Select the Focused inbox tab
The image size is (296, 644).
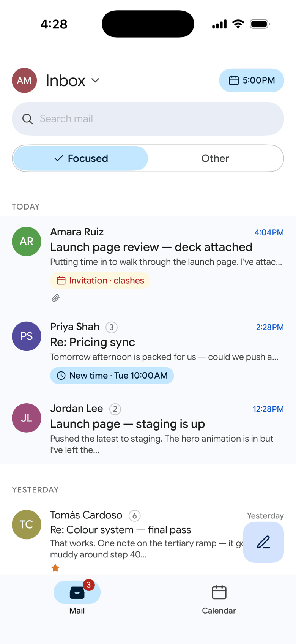(x=80, y=158)
